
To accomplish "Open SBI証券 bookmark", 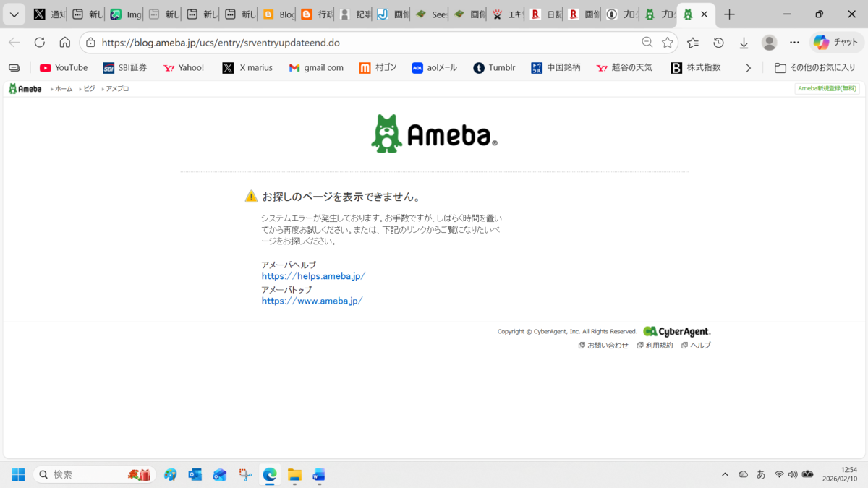I will [x=125, y=67].
